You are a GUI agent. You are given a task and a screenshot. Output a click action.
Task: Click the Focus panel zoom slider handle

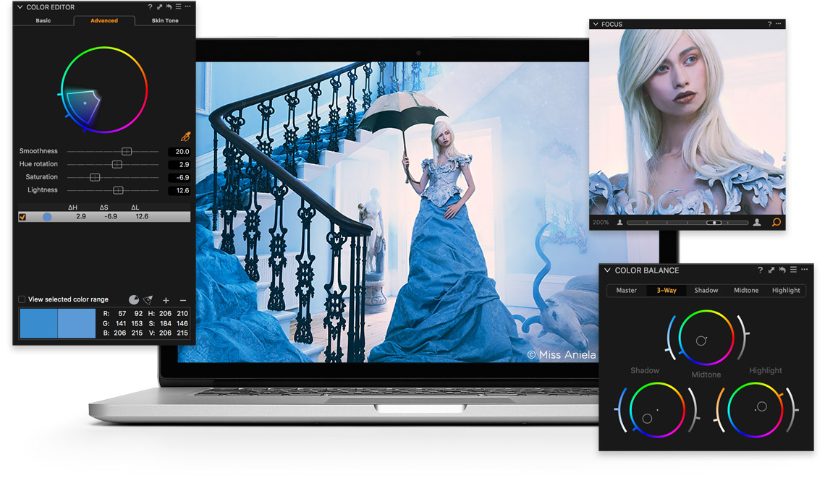pyautogui.click(x=714, y=223)
